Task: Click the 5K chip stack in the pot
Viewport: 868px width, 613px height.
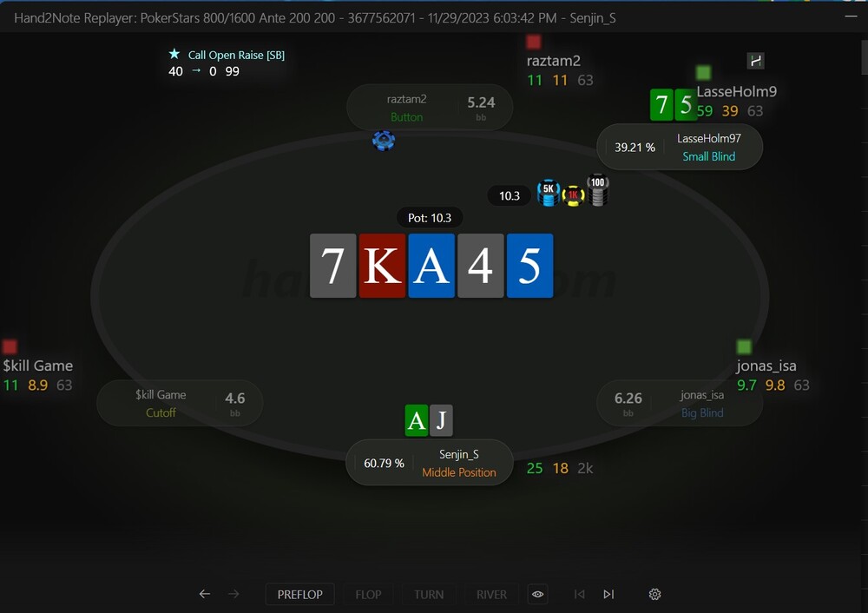Action: [x=549, y=193]
